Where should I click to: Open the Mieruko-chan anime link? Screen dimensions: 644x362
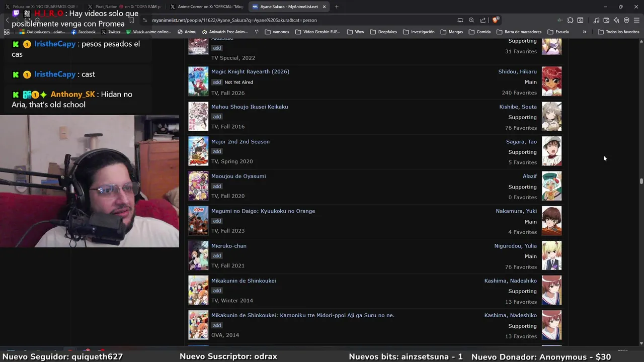(x=229, y=246)
